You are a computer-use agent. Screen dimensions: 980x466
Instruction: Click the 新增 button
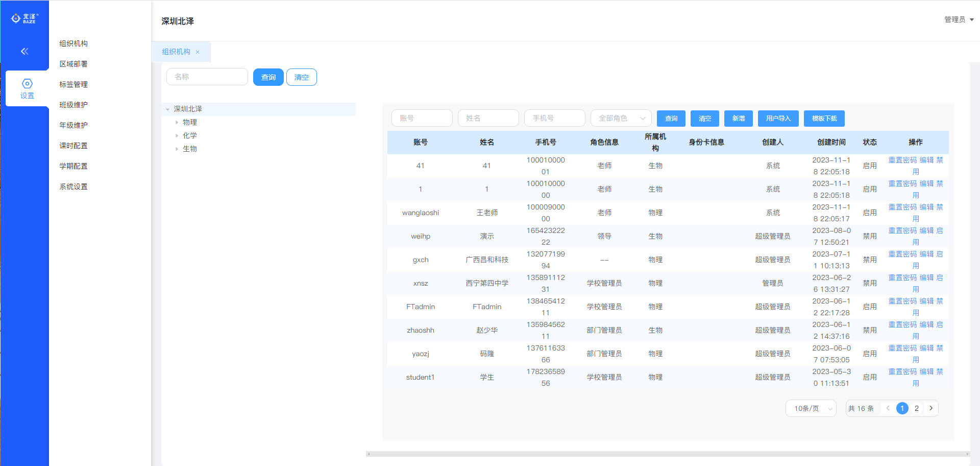(x=738, y=118)
